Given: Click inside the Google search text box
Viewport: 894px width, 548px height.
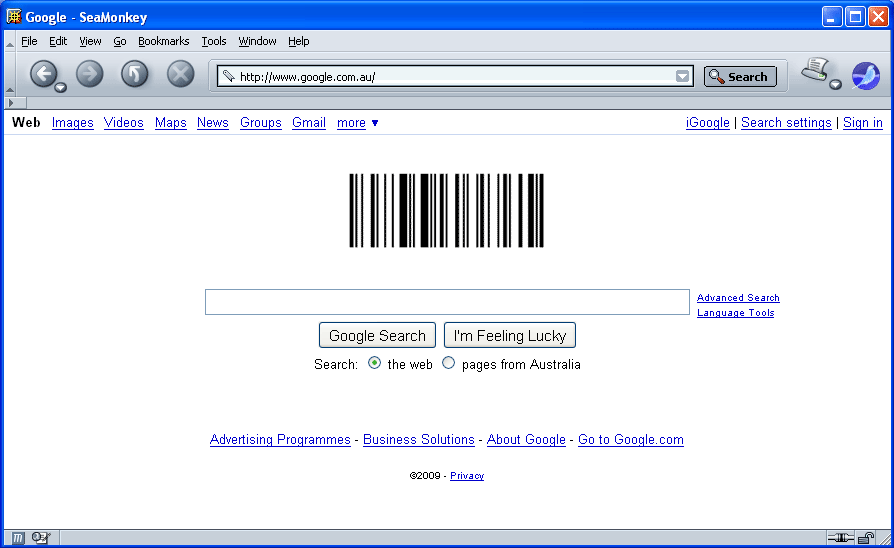Looking at the screenshot, I should 447,302.
